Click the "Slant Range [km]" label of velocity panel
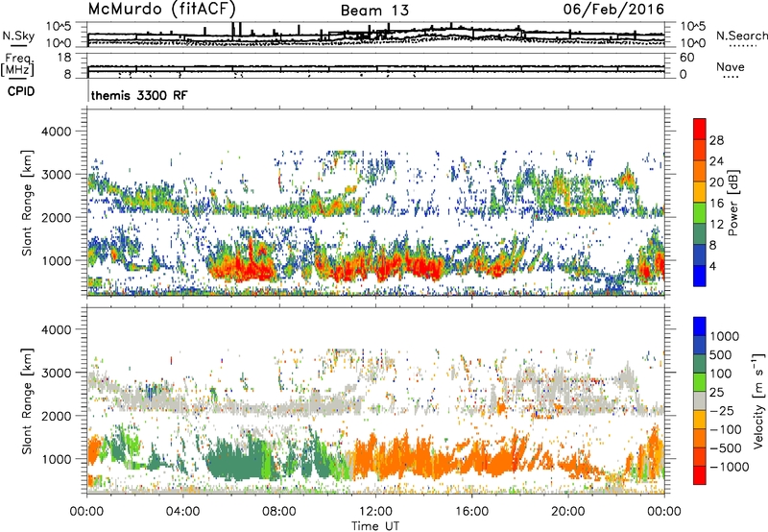 click(27, 400)
